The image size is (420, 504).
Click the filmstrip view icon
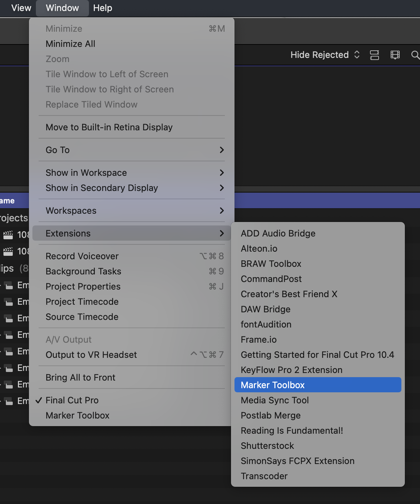(395, 55)
